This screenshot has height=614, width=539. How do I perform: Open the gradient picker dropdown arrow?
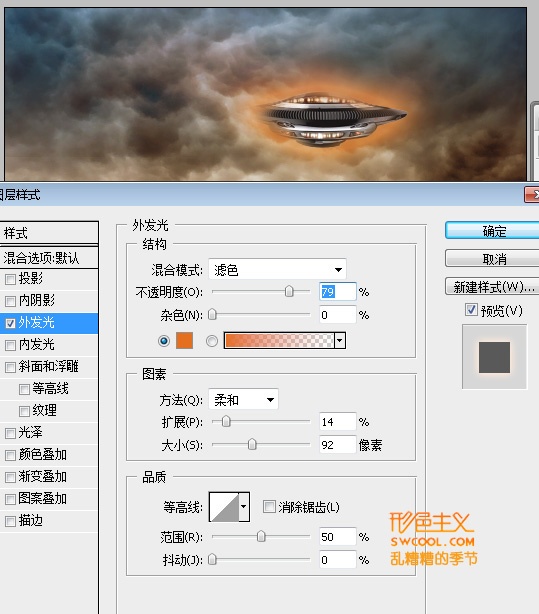pos(340,340)
